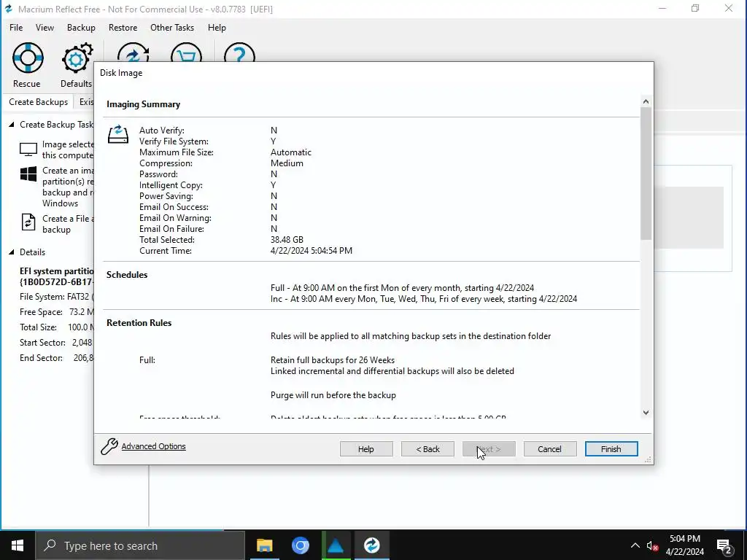The width and height of the screenshot is (747, 560).
Task: Click the disk image icon in Imaging Summary
Action: point(118,134)
